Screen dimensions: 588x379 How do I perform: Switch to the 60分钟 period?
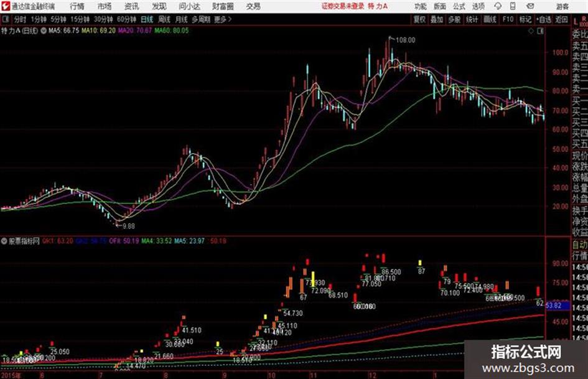tap(126, 19)
